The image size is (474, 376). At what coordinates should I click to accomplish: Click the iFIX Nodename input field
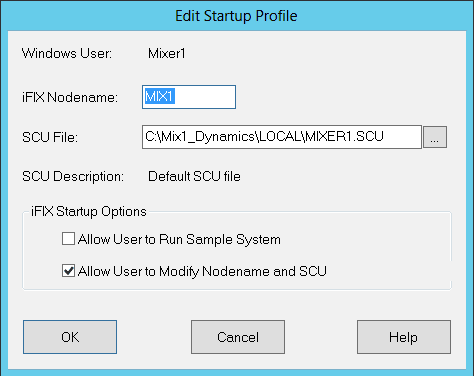189,97
